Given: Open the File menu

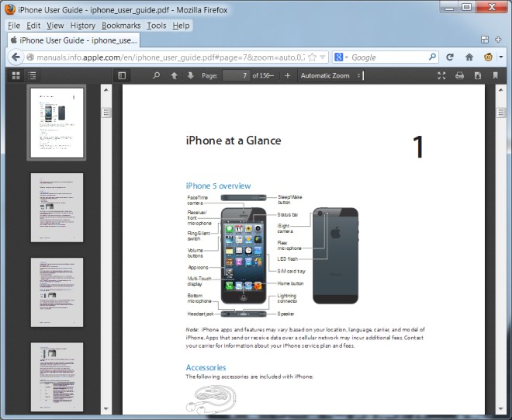Looking at the screenshot, I should click(x=14, y=26).
